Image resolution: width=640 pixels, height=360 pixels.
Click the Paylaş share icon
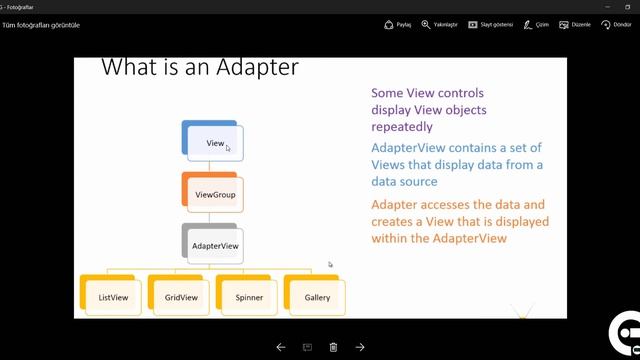click(x=389, y=25)
